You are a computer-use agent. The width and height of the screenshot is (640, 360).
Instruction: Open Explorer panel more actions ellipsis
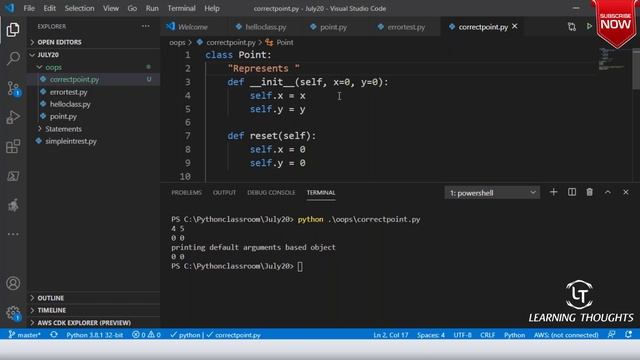pyautogui.click(x=145, y=26)
